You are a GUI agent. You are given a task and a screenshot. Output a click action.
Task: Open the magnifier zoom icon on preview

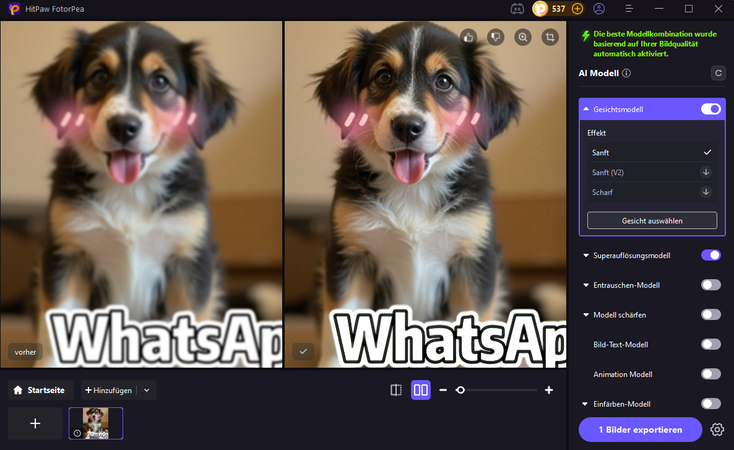click(x=523, y=37)
